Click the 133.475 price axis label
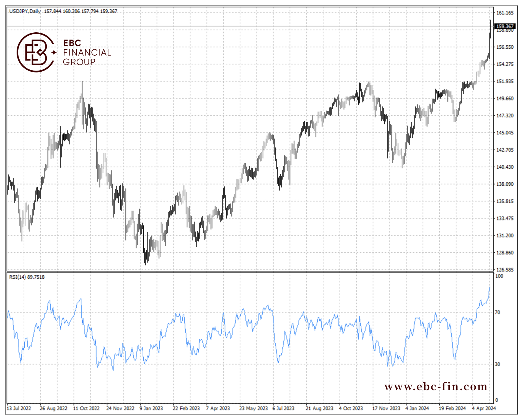The width and height of the screenshot is (523, 420). pos(505,219)
